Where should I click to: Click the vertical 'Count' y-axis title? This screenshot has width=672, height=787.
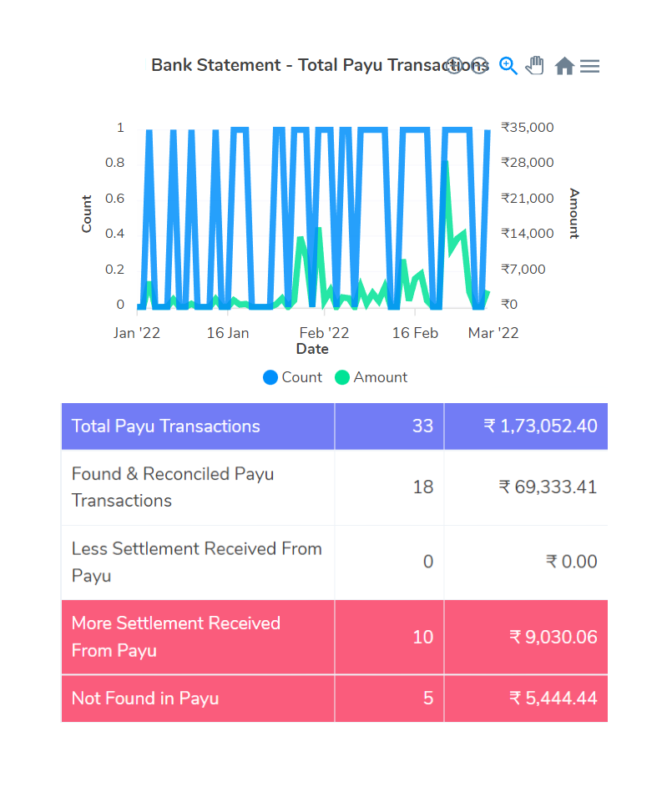[x=86, y=214]
